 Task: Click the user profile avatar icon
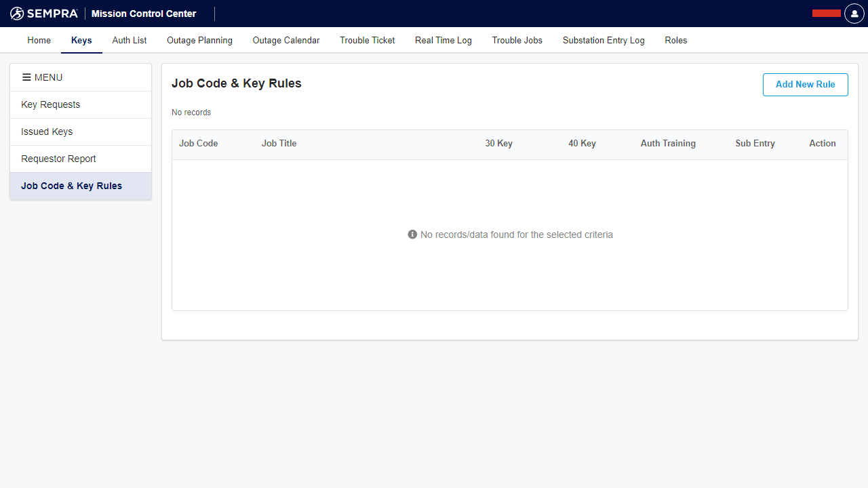coord(854,14)
